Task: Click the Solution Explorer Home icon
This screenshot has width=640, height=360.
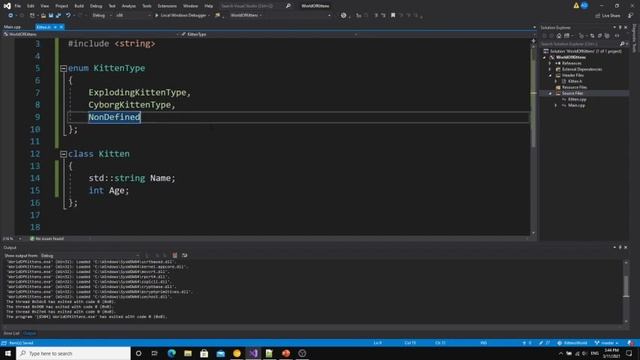Action: pos(559,36)
